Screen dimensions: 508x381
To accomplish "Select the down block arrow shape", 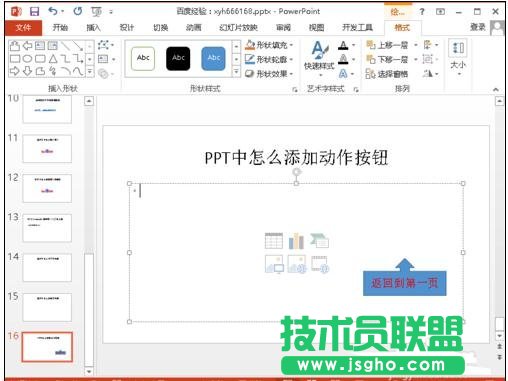I will [x=27, y=71].
